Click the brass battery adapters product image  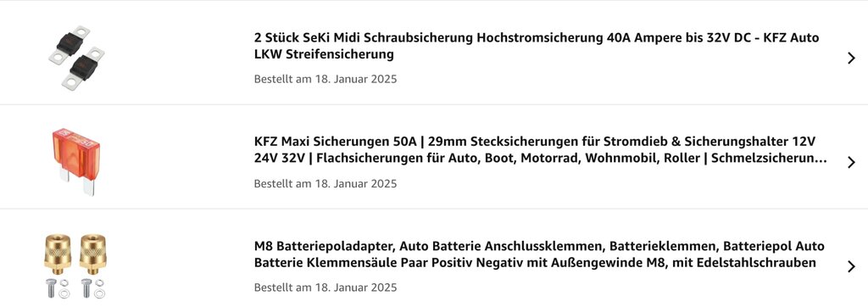click(75, 266)
